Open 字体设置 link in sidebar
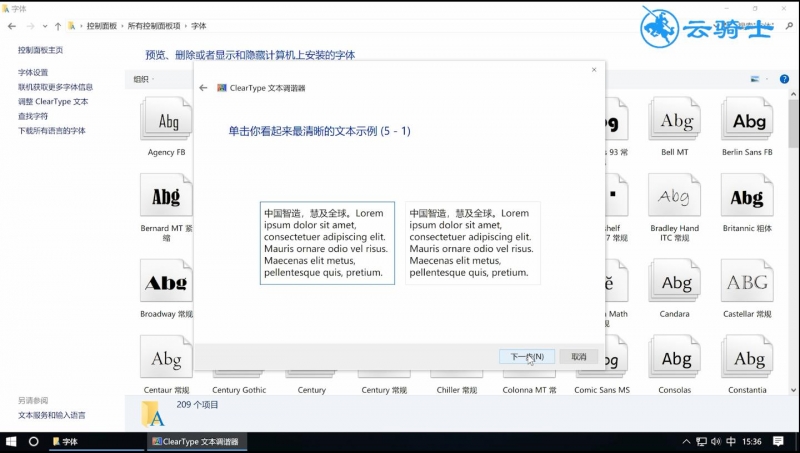The height and width of the screenshot is (453, 800). pos(33,72)
